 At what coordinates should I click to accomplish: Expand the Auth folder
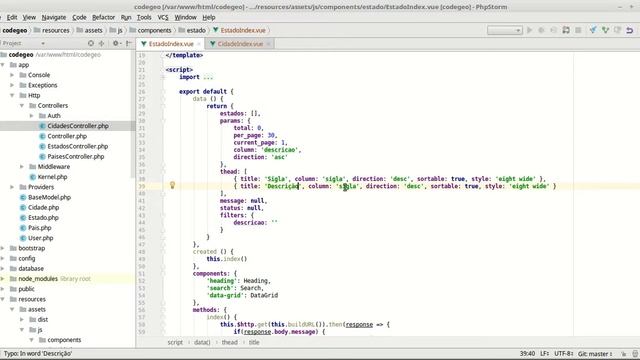click(x=32, y=116)
